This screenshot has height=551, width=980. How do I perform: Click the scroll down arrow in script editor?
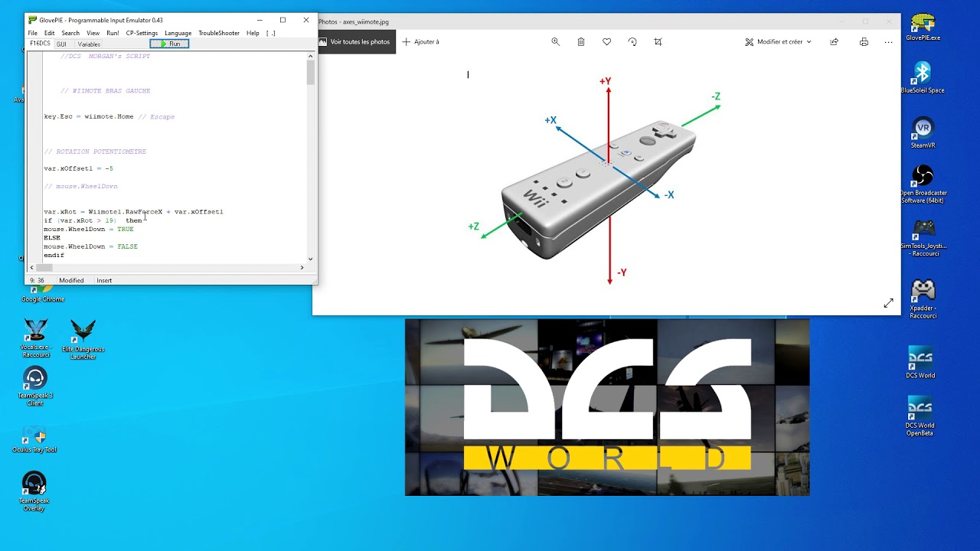point(310,259)
